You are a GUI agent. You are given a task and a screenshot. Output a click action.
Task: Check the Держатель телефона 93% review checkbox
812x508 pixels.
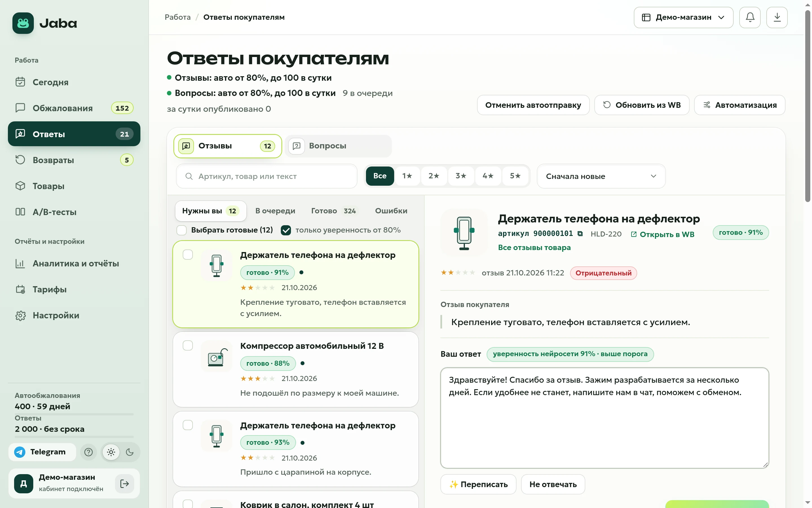188,425
